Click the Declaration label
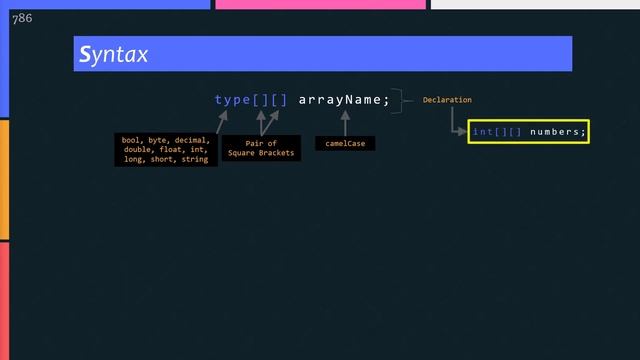Screen dimensions: 640x360 (447, 100)
